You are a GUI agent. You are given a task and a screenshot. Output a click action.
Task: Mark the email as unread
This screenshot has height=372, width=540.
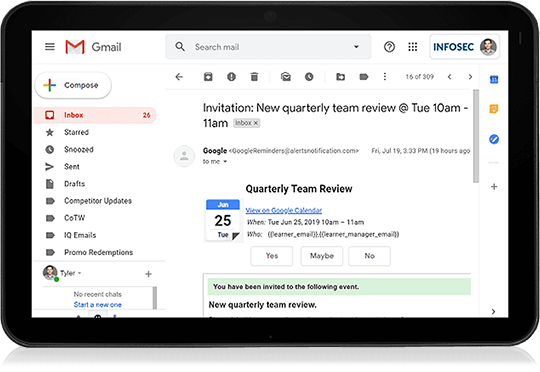pyautogui.click(x=286, y=77)
